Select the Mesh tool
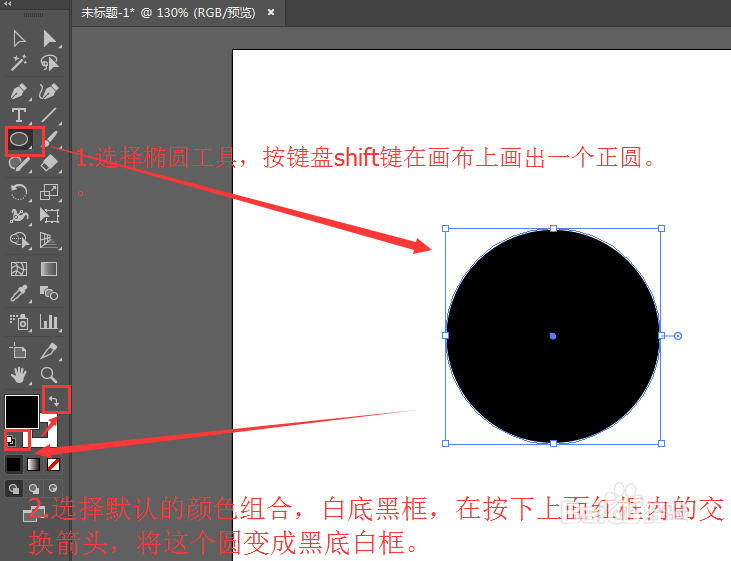The image size is (731, 561). click(x=19, y=269)
